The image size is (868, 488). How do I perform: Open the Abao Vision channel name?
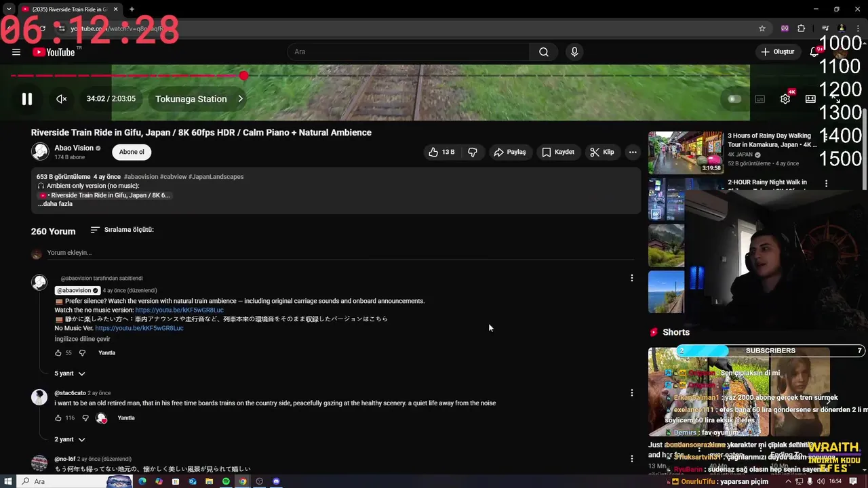pos(74,148)
